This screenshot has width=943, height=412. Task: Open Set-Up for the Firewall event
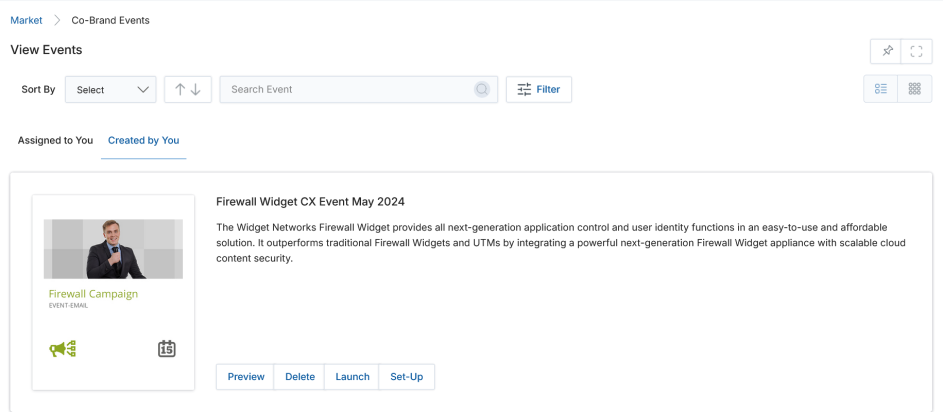coord(407,377)
